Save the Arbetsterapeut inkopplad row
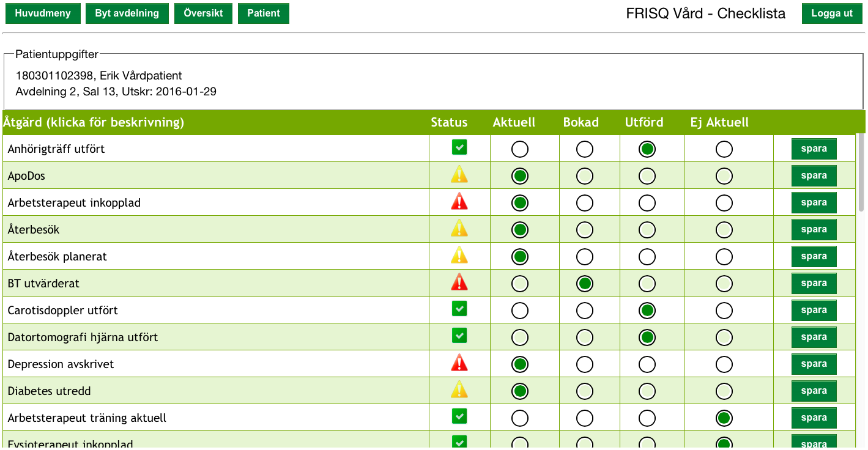 click(x=814, y=202)
